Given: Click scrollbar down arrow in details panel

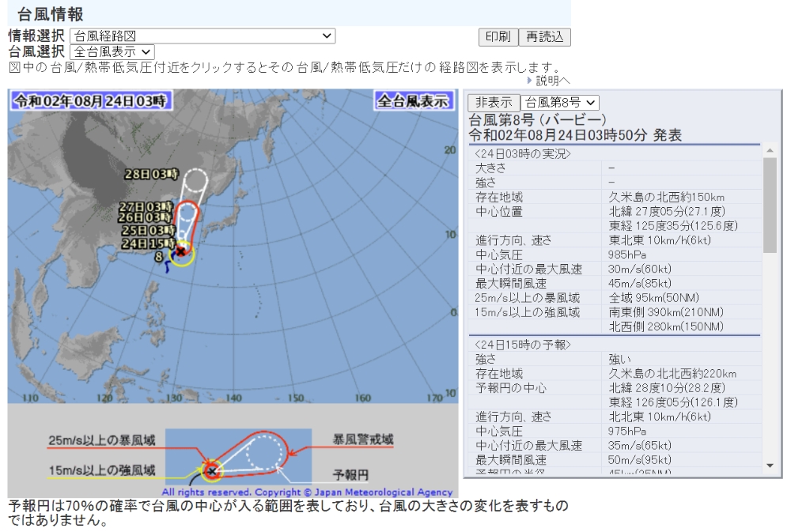Looking at the screenshot, I should (x=770, y=466).
